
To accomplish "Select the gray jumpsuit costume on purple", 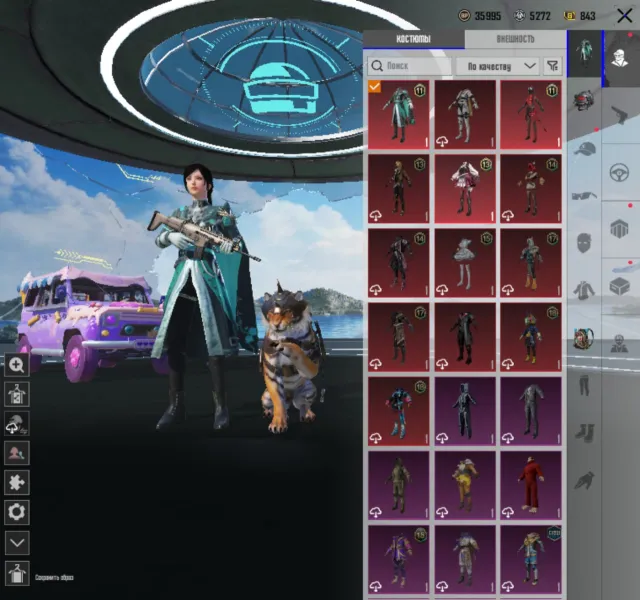I will pos(531,411).
